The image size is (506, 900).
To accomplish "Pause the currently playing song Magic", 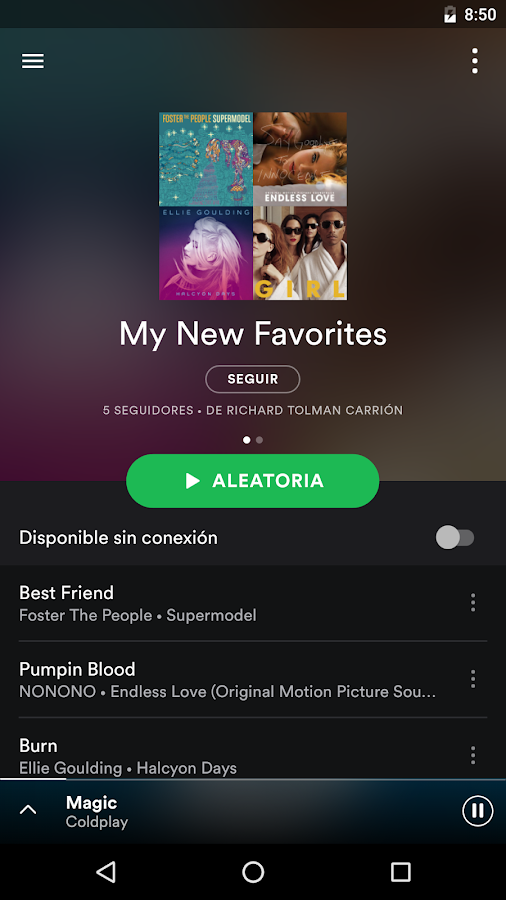I will [477, 810].
